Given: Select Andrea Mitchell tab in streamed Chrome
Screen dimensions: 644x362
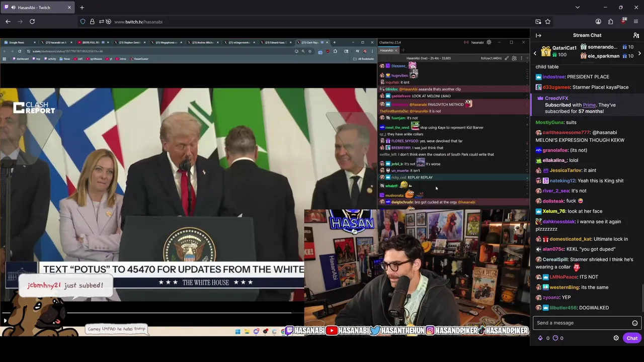Looking at the screenshot, I should pyautogui.click(x=203, y=42).
